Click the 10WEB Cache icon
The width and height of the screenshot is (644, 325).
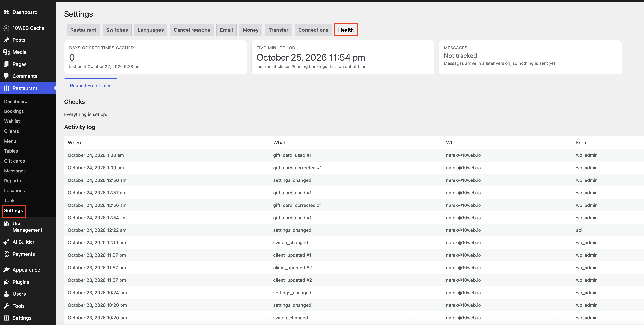[x=6, y=28]
